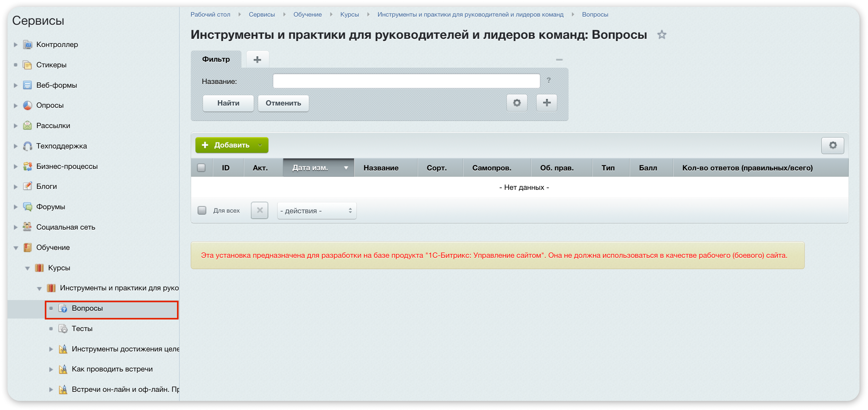Collapse the Курсы tree node
This screenshot has height=410, width=868.
(x=28, y=268)
